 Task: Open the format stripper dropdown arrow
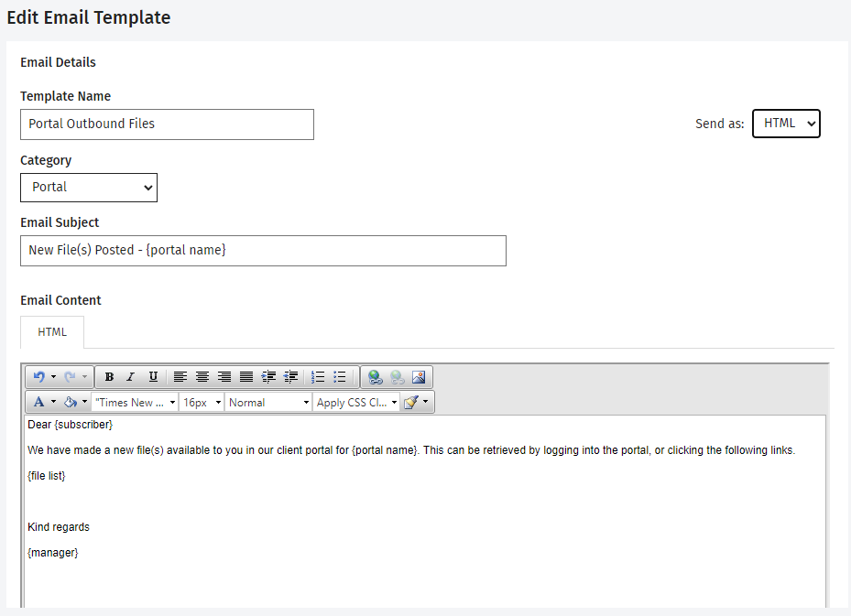[425, 402]
